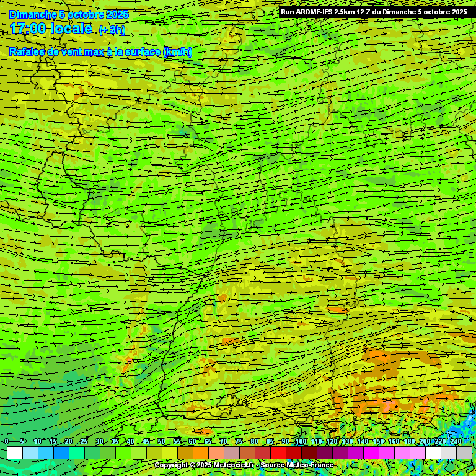This screenshot has width=476, height=476.
Task: Pick the blue swatch labeled 15
Action: [x=61, y=452]
